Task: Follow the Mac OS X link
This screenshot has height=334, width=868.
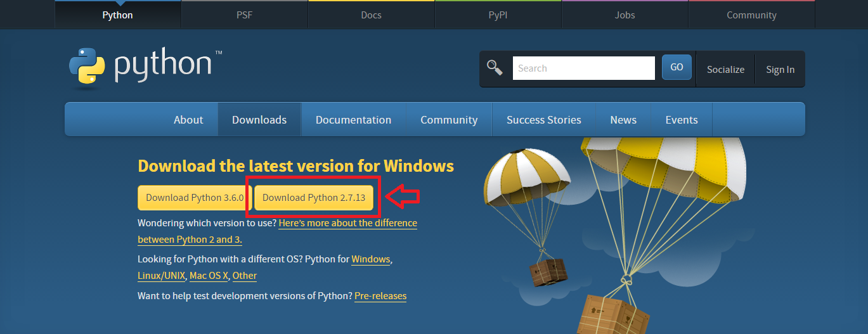Action: point(209,276)
